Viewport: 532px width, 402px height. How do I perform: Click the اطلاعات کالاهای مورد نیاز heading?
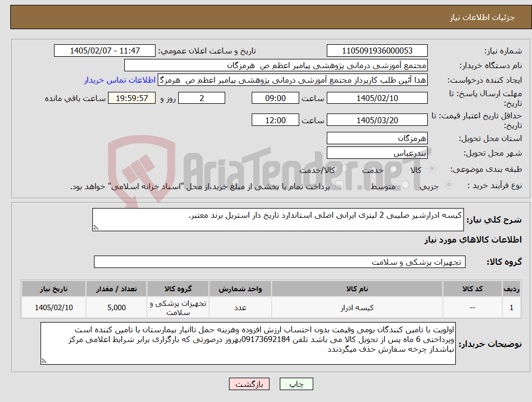coord(473,240)
